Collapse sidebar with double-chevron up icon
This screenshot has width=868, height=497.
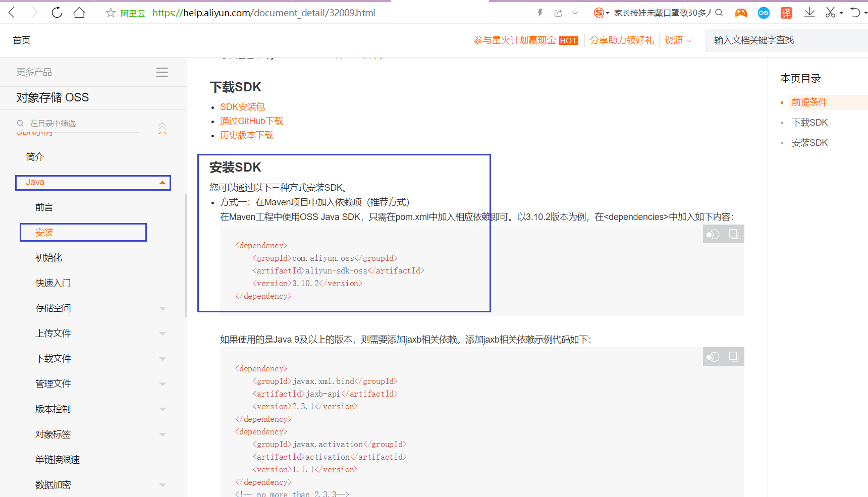162,128
